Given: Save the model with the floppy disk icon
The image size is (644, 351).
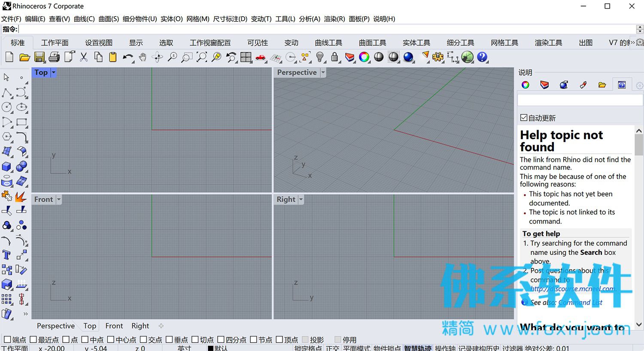Looking at the screenshot, I should [39, 57].
